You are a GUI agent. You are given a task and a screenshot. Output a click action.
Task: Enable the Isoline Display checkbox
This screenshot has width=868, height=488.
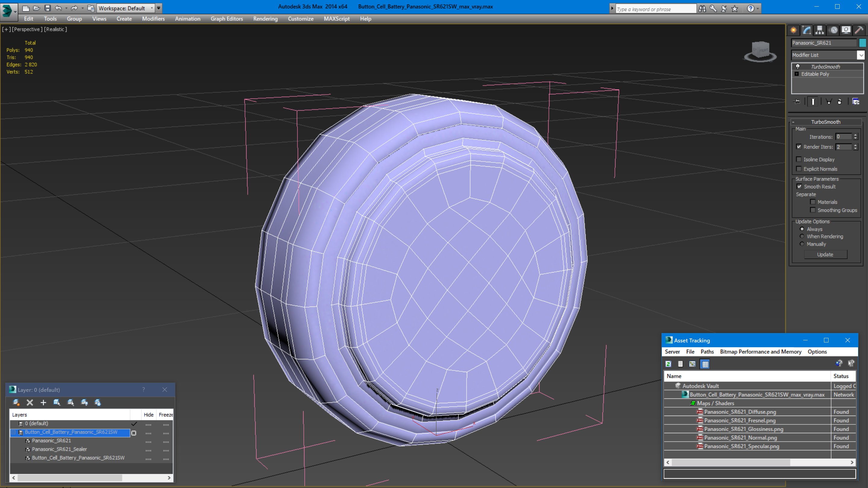click(x=799, y=159)
